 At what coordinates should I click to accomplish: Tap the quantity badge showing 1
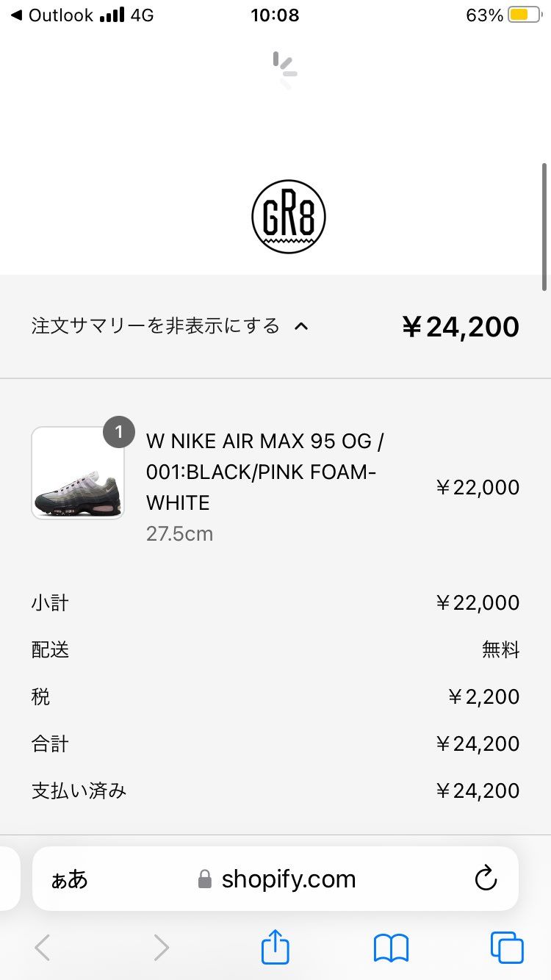click(119, 432)
